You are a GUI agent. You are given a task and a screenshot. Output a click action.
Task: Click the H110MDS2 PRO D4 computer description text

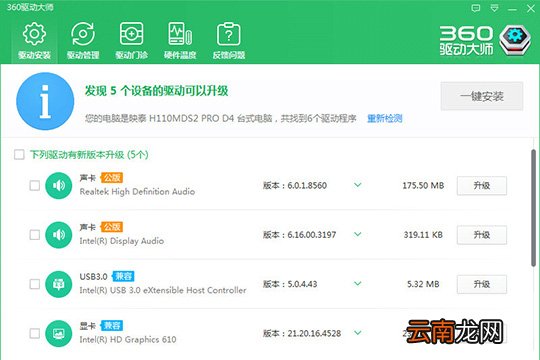pos(220,119)
